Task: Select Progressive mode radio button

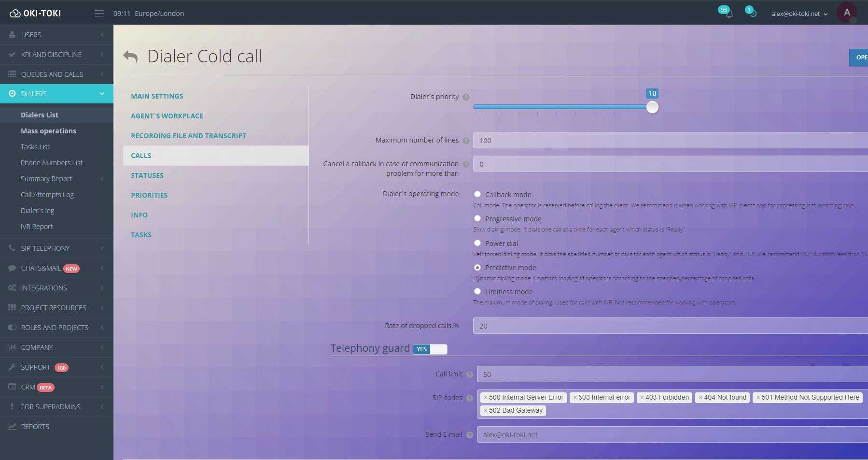Action: click(477, 218)
